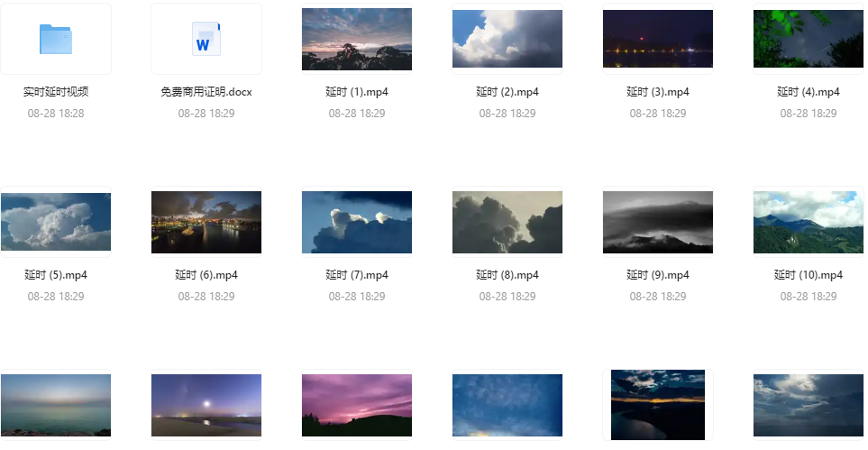
Task: Select the purple-pink sunset sky thumbnail
Action: point(357,406)
